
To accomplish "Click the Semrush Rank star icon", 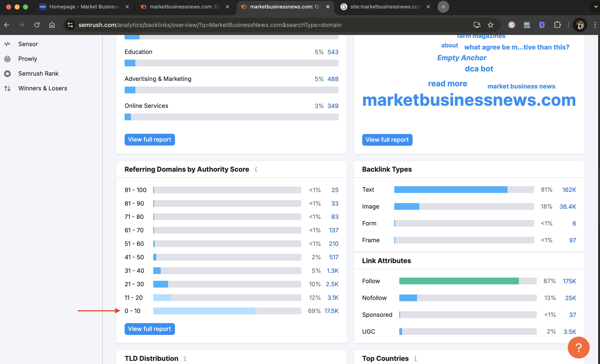I will (8, 74).
